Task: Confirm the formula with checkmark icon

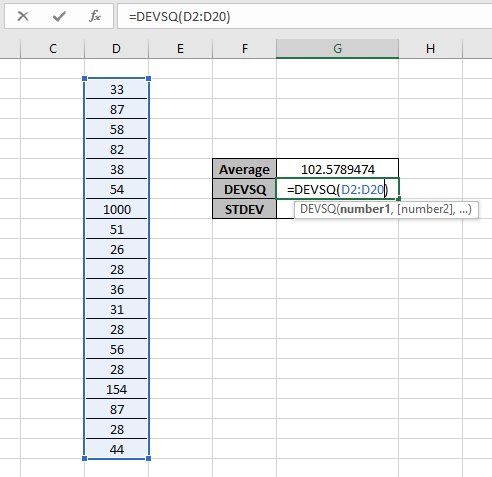Action: click(59, 16)
